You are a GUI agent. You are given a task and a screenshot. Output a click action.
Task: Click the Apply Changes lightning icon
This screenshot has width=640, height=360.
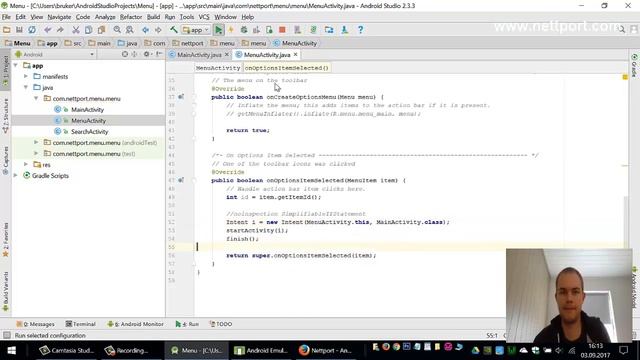coord(231,30)
